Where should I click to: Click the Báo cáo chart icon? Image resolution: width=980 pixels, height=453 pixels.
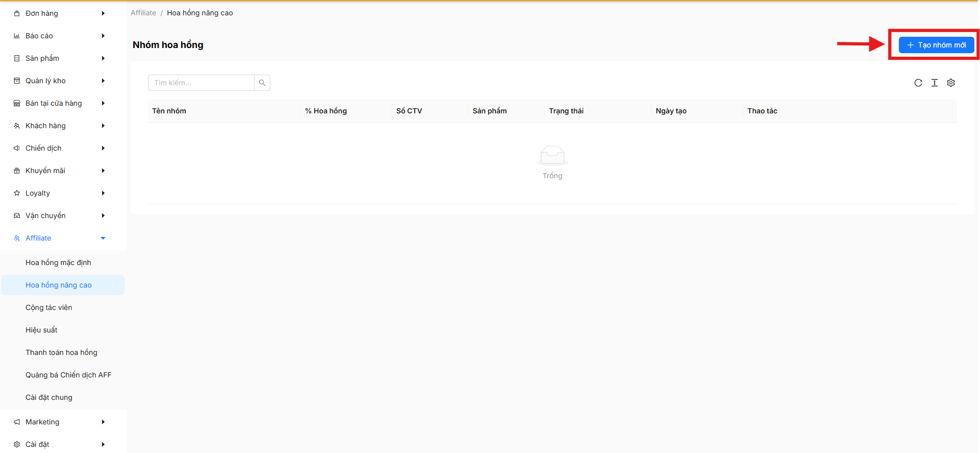(x=17, y=36)
